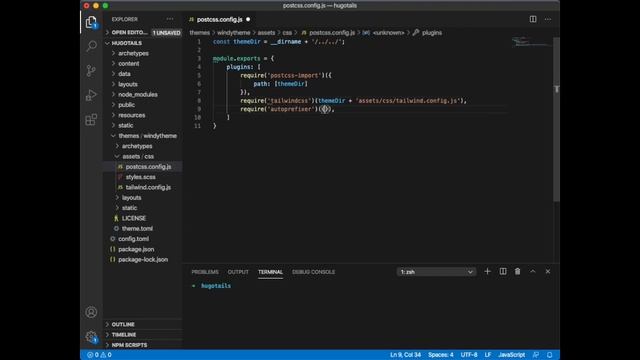Expand the archetypes folder under HUGOTAILS
The height and width of the screenshot is (360, 640).
tap(133, 53)
